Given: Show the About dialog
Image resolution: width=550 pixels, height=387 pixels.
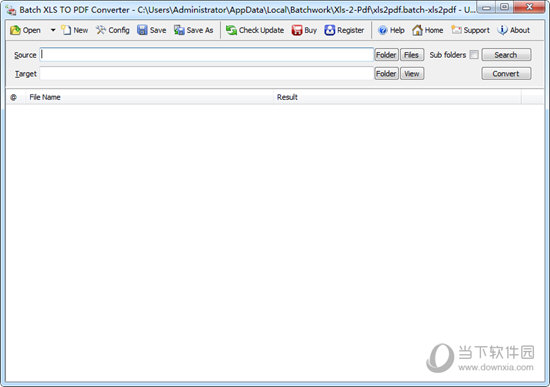Looking at the screenshot, I should pos(514,30).
